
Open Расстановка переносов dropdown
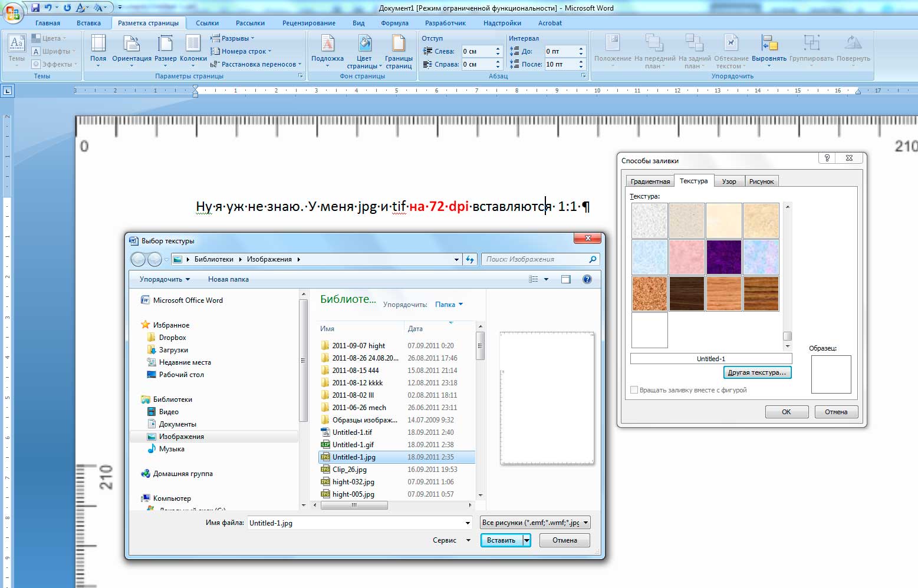tap(256, 64)
